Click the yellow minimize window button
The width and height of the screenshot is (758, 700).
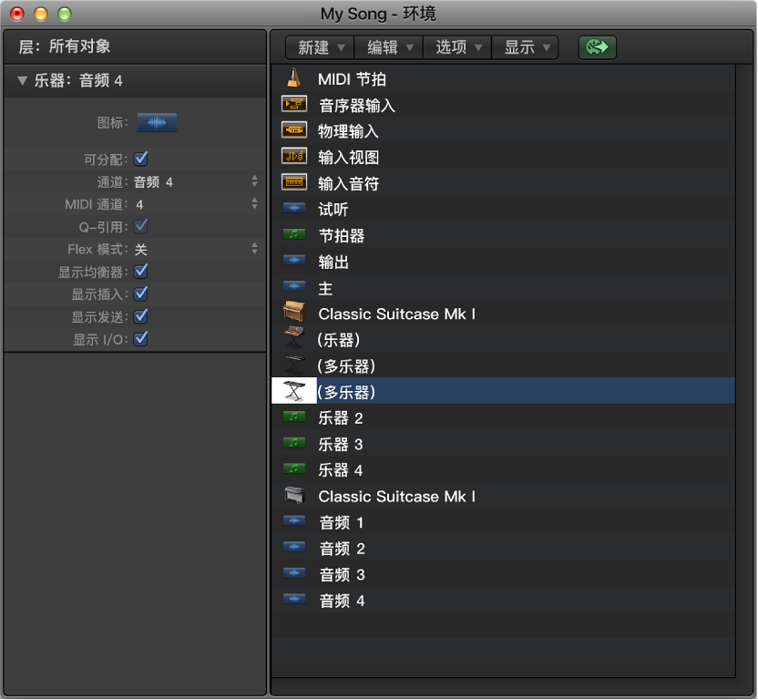41,14
